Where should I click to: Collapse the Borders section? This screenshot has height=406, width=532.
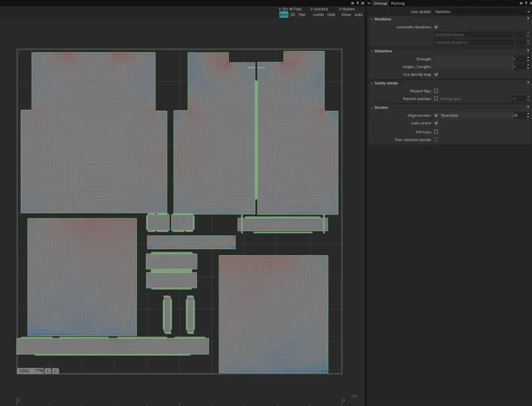(x=372, y=108)
